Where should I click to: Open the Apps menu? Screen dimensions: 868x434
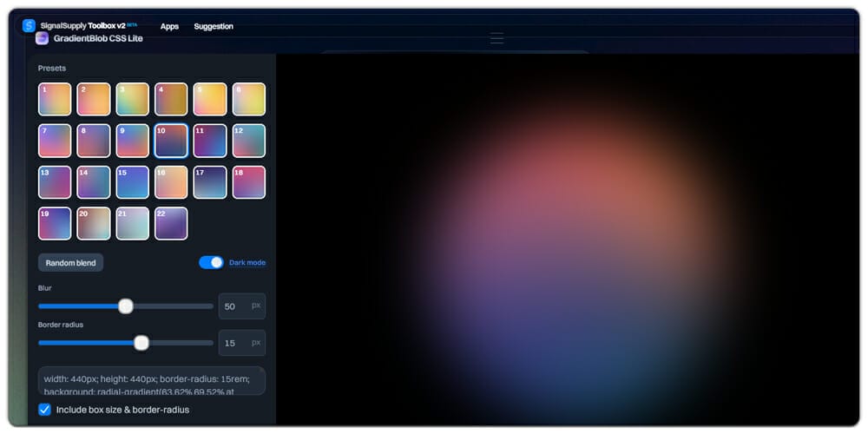coord(169,27)
